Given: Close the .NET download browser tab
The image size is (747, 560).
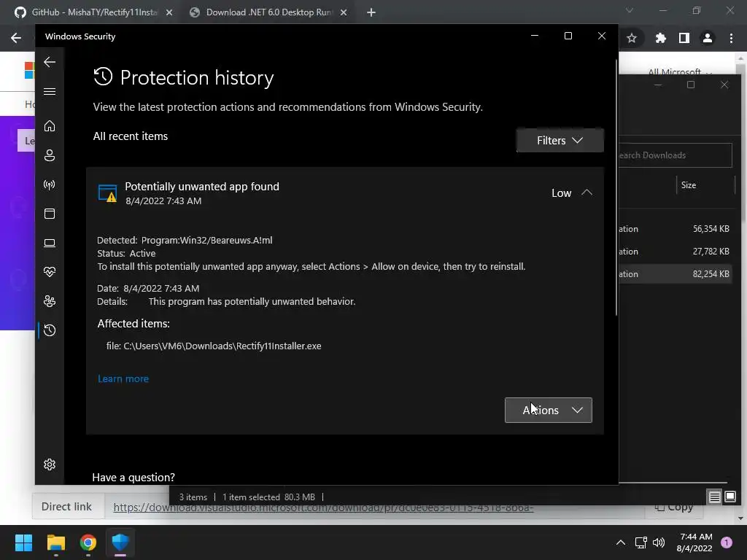Looking at the screenshot, I should click(344, 13).
